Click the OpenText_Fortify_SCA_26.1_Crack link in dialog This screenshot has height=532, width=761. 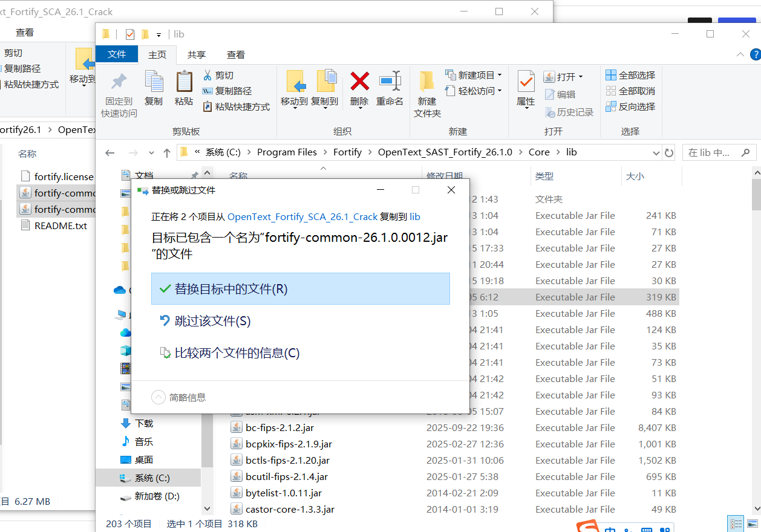point(302,216)
